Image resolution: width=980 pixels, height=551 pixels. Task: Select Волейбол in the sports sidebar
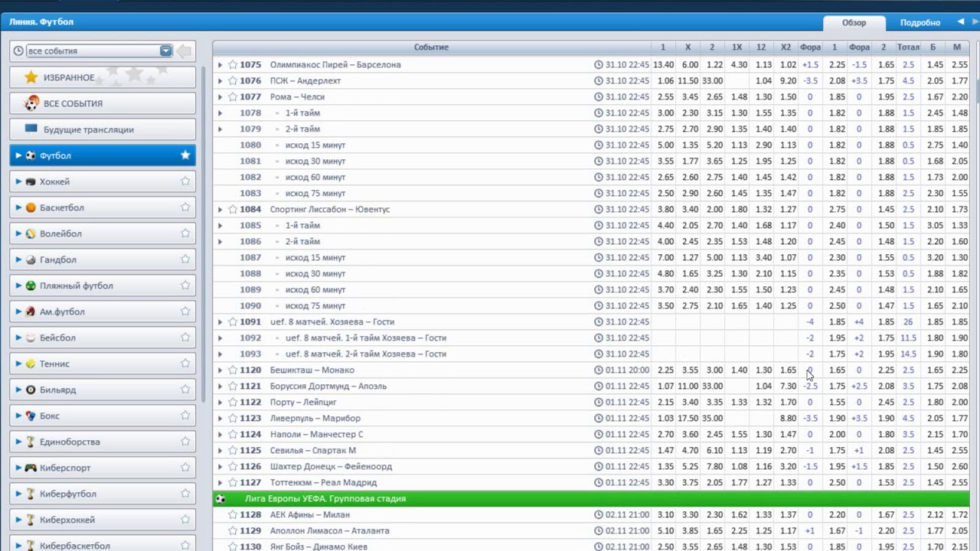pos(103,233)
